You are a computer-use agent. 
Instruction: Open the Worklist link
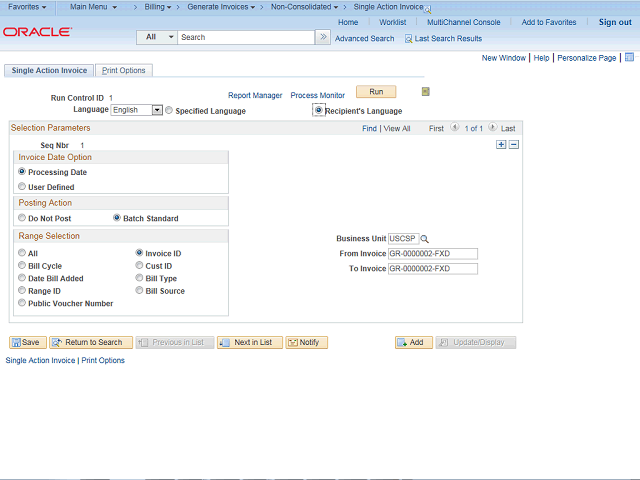pos(392,22)
